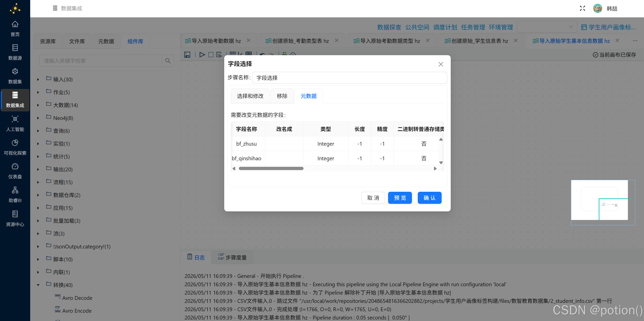Click the table's scroll-right arrow
This screenshot has height=321, width=644.
click(435, 169)
